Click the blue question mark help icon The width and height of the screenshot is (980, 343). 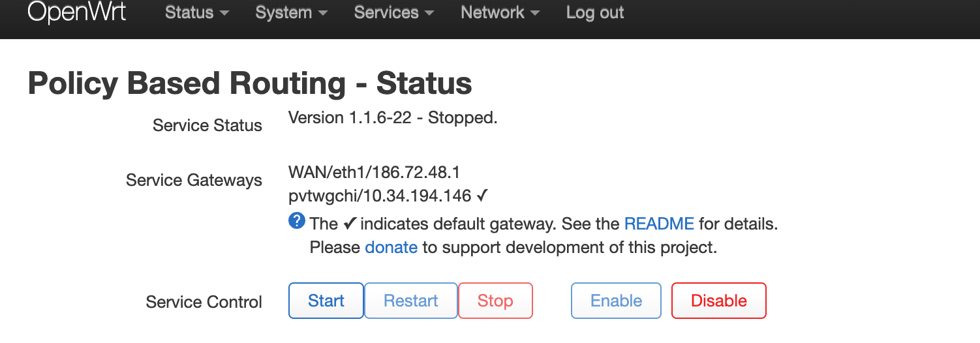coord(296,221)
